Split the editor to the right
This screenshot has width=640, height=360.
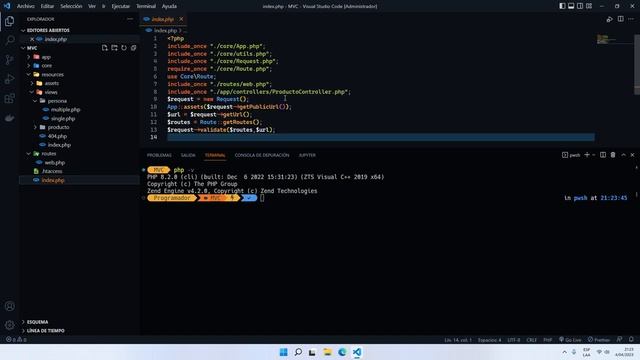[620, 19]
